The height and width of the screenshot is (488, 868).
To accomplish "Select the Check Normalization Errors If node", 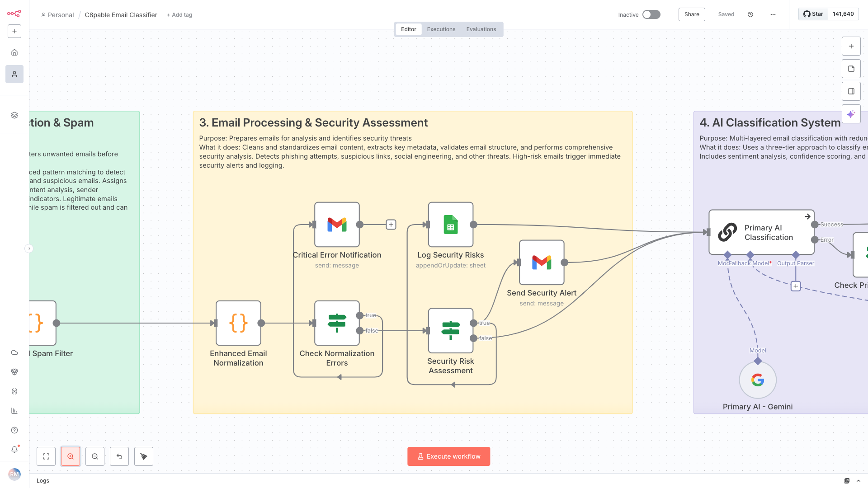I will click(337, 323).
